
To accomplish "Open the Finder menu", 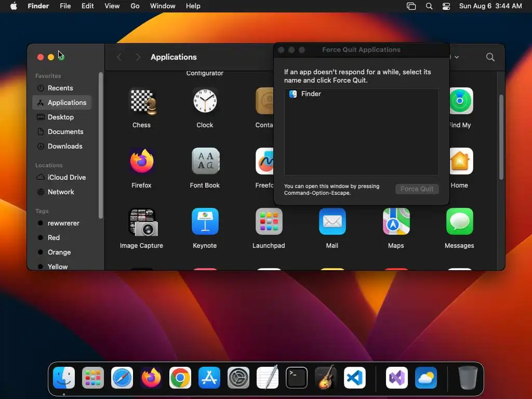I will coord(38,6).
